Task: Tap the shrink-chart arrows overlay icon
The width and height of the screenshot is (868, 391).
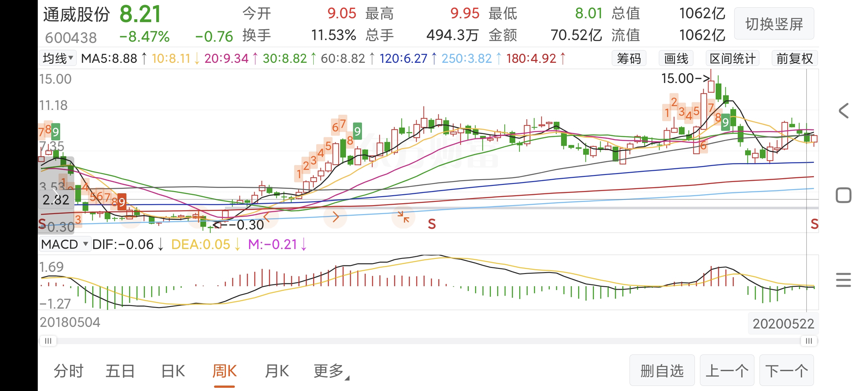Action: tap(403, 217)
